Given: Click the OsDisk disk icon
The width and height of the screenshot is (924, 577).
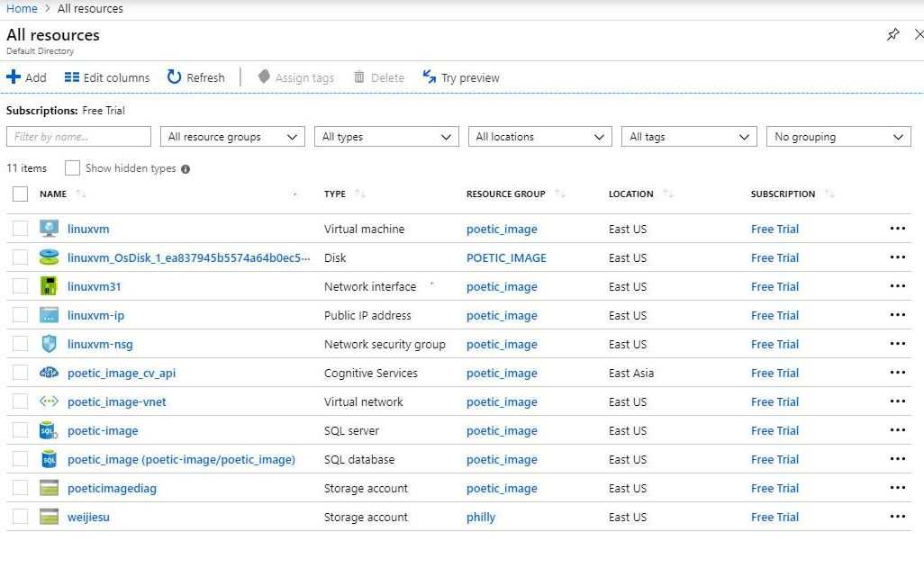Looking at the screenshot, I should pyautogui.click(x=49, y=257).
